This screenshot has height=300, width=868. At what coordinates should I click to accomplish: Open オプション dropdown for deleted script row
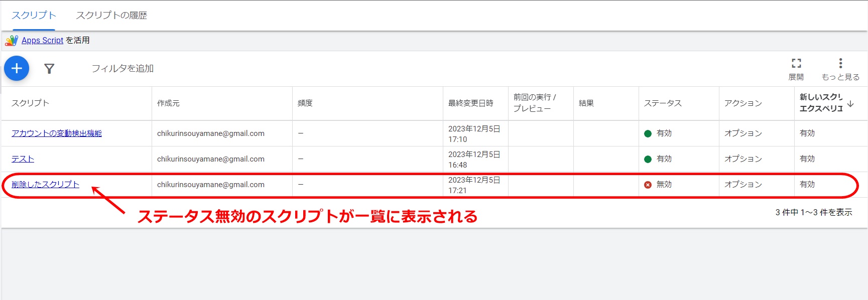[x=743, y=185]
